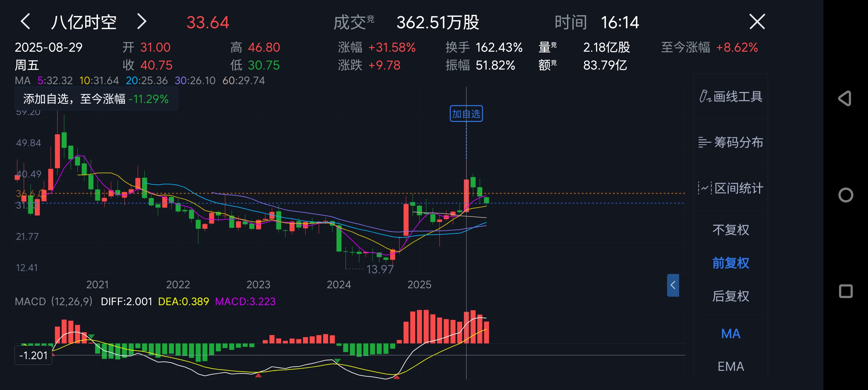The height and width of the screenshot is (390, 868).
Task: Tap the 13.97 lowest price marker
Action: tap(380, 269)
